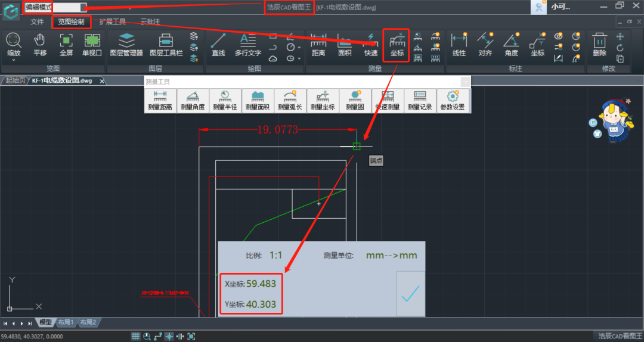Screen dimensions: 644x342
Task: Expand the circle tool dropdown in 绘图
Action: pos(299,48)
